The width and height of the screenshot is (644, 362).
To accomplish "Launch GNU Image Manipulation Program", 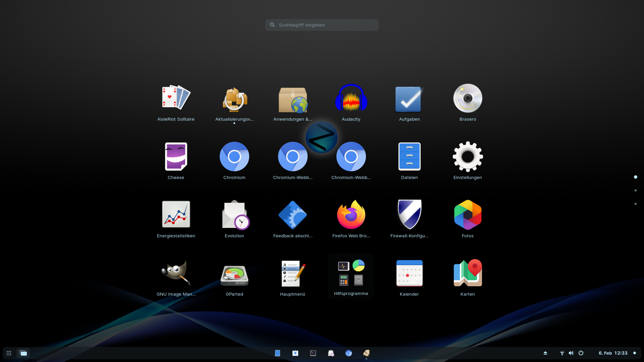I will [176, 273].
